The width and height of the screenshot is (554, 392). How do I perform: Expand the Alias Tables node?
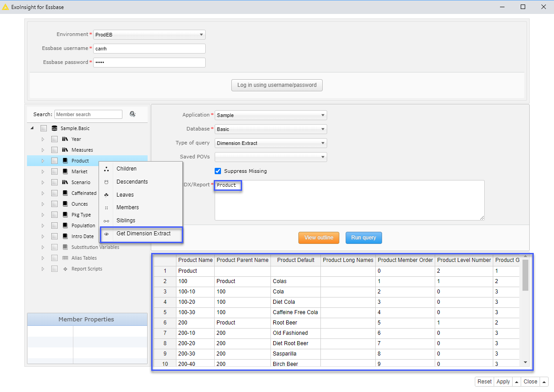pos(43,258)
